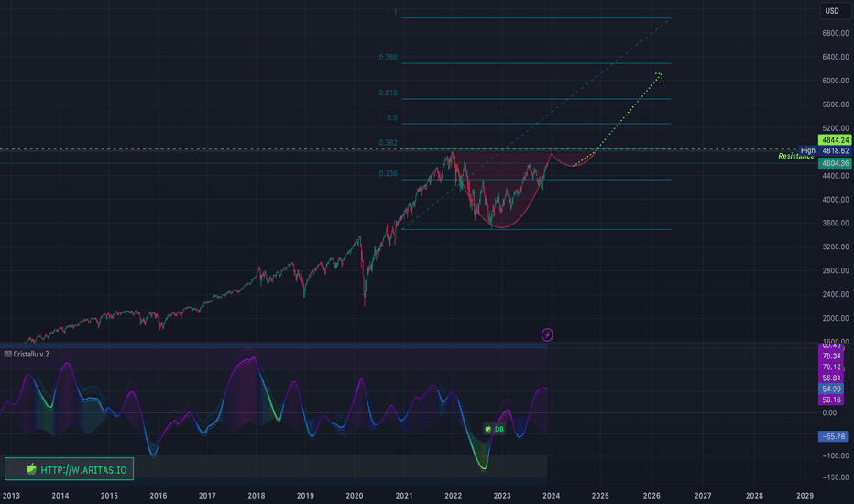The width and height of the screenshot is (854, 504).
Task: Click the 2016 label on time axis
Action: (159, 495)
